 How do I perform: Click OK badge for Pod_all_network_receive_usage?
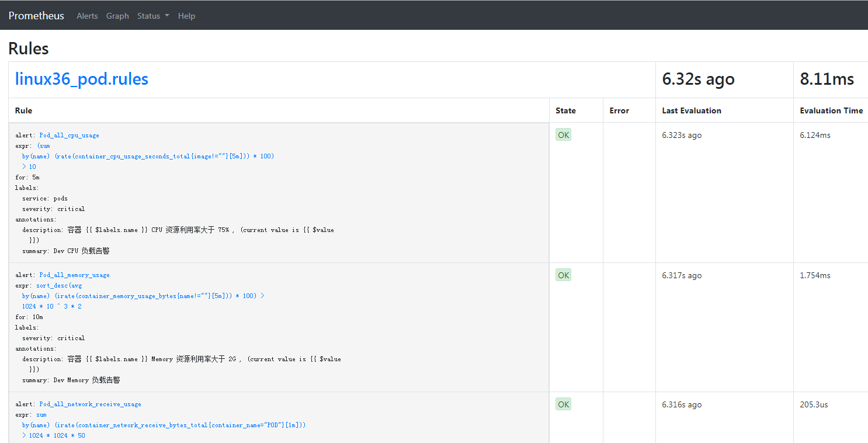(x=563, y=404)
